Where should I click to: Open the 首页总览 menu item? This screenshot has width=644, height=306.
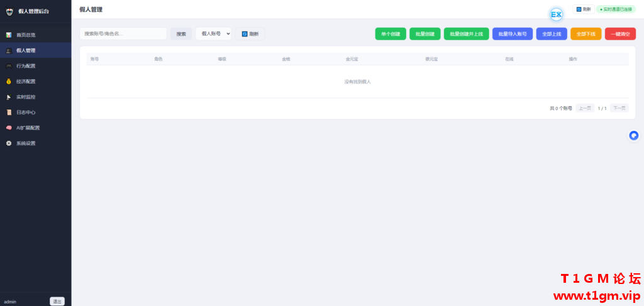tap(36, 35)
